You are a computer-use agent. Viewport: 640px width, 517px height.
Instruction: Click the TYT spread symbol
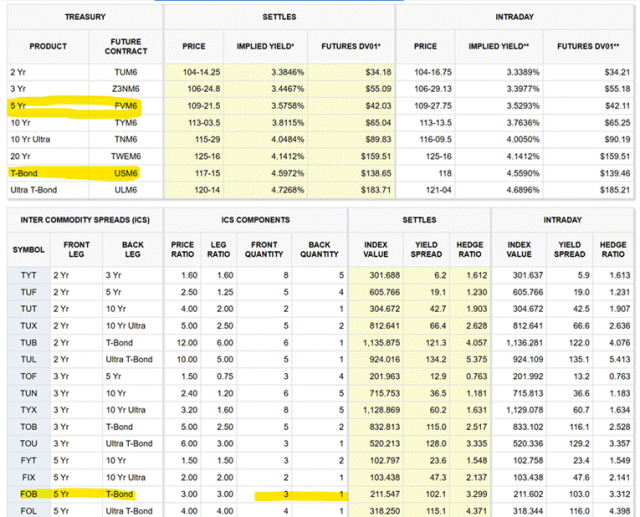click(x=27, y=275)
